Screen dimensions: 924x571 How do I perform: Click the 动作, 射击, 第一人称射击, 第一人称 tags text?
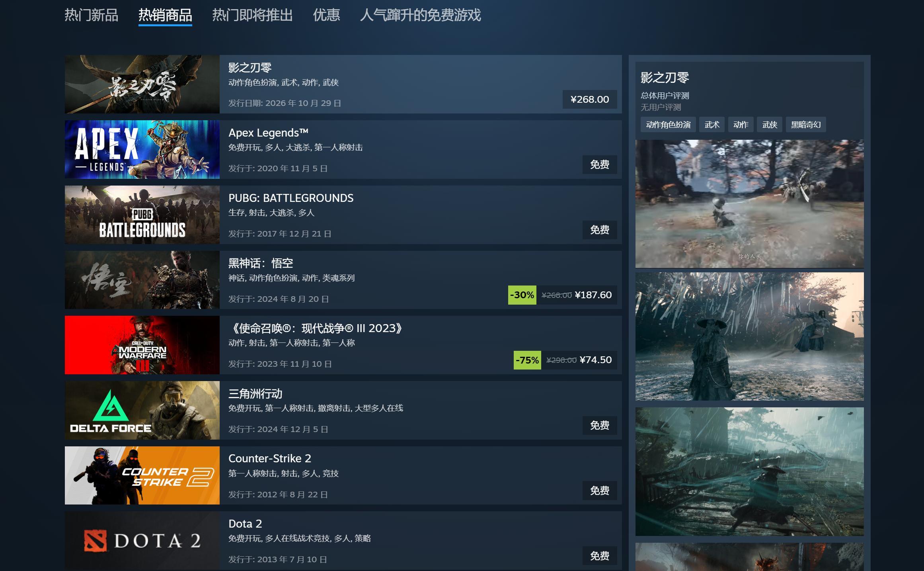(291, 343)
